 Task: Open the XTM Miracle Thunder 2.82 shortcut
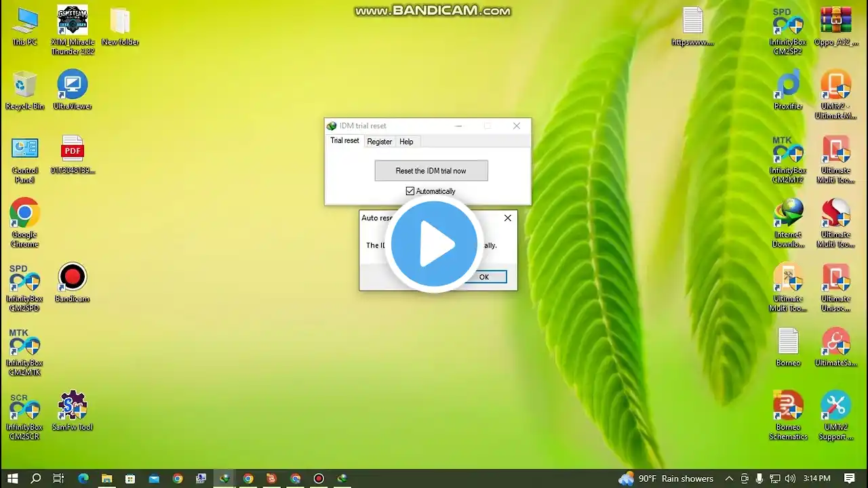point(72,22)
